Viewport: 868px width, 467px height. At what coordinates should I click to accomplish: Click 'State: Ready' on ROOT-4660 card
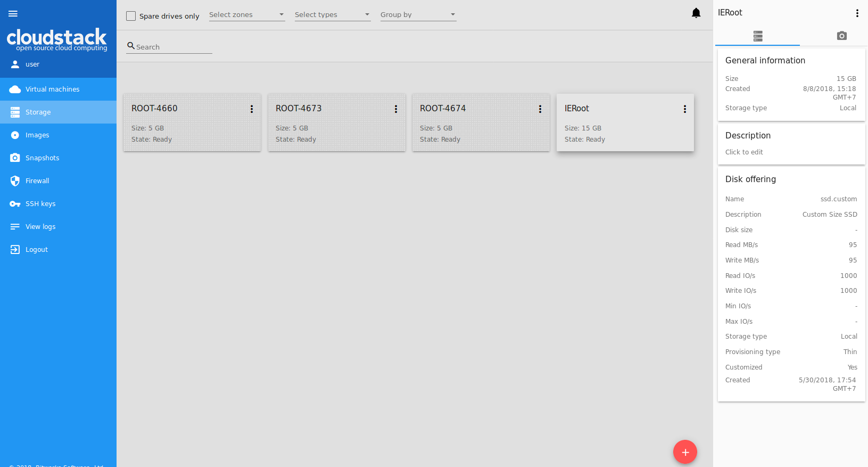tap(152, 140)
